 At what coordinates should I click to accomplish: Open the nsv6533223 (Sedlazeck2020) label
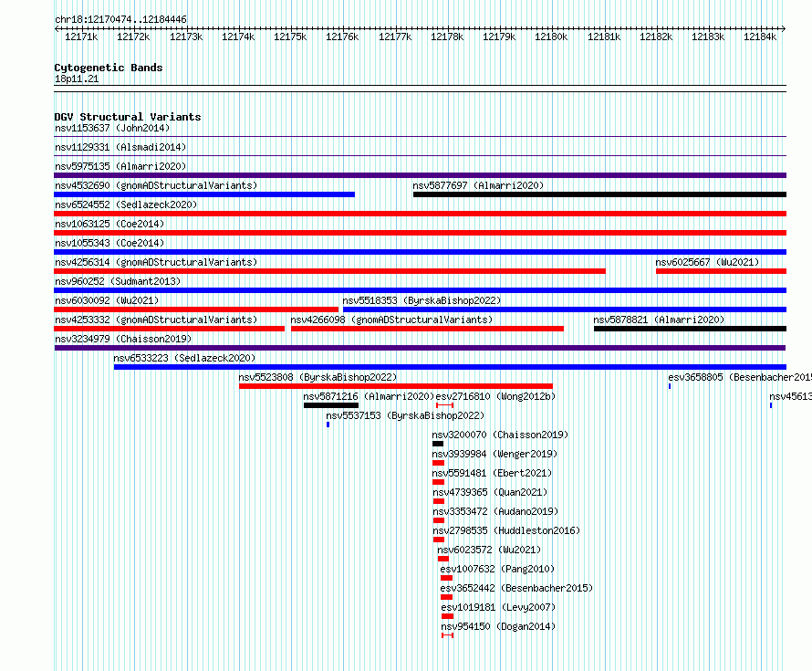184,358
